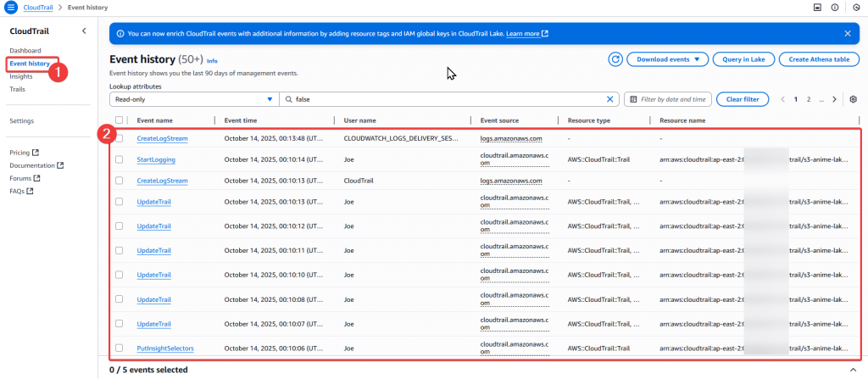The width and height of the screenshot is (868, 379).
Task: Select all events with header checkbox
Action: tap(119, 120)
